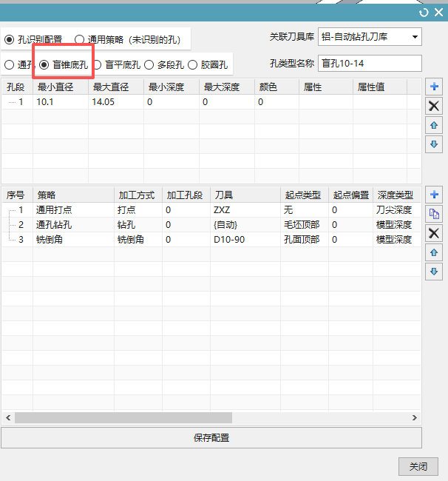Click the 加工方式 column header
448x481 pixels.
coord(138,195)
